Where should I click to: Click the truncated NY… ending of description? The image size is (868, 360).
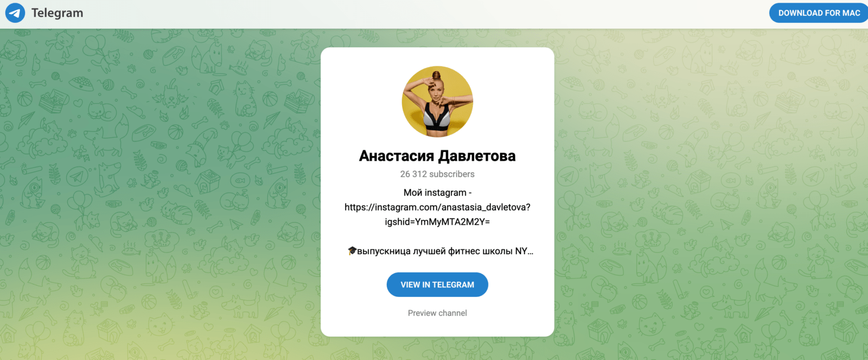click(524, 251)
